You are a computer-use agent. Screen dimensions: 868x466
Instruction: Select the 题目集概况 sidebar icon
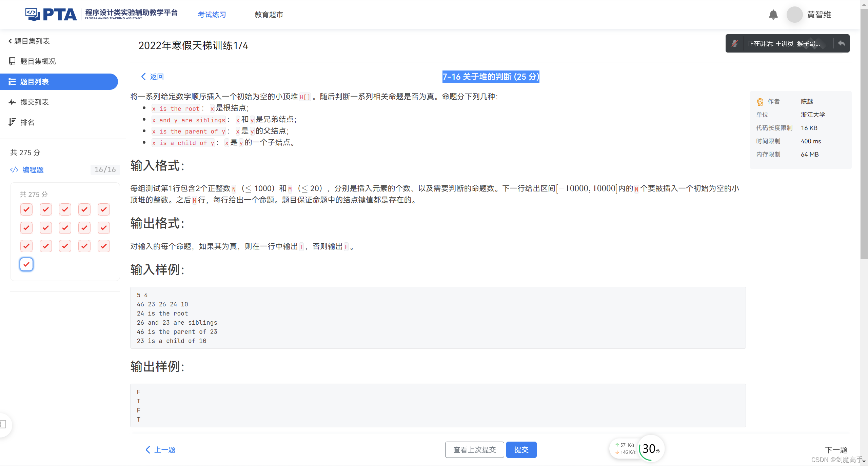tap(12, 61)
